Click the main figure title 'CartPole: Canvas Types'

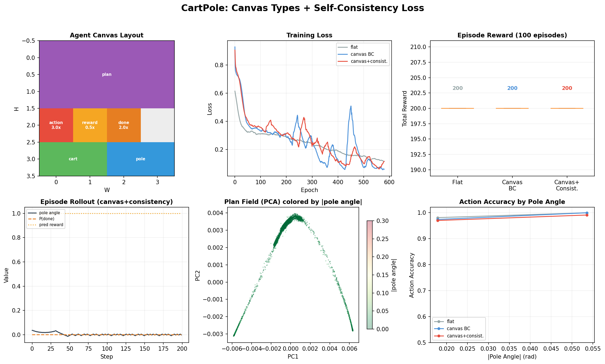click(302, 8)
